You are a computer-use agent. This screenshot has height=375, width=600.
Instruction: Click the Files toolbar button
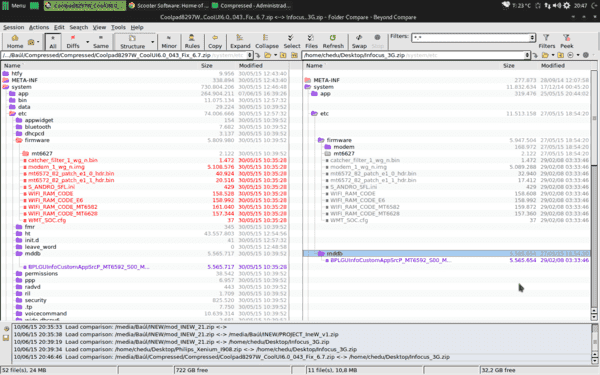[311, 41]
